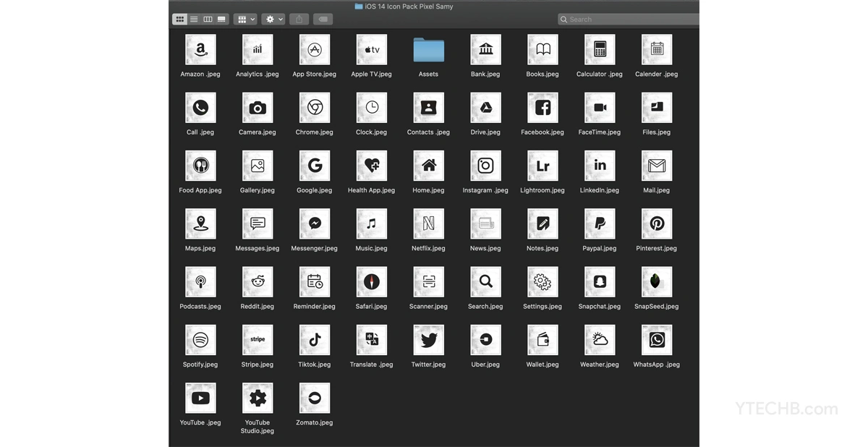The height and width of the screenshot is (447, 868).
Task: Click the Calculator .jpeg icon
Action: click(600, 49)
